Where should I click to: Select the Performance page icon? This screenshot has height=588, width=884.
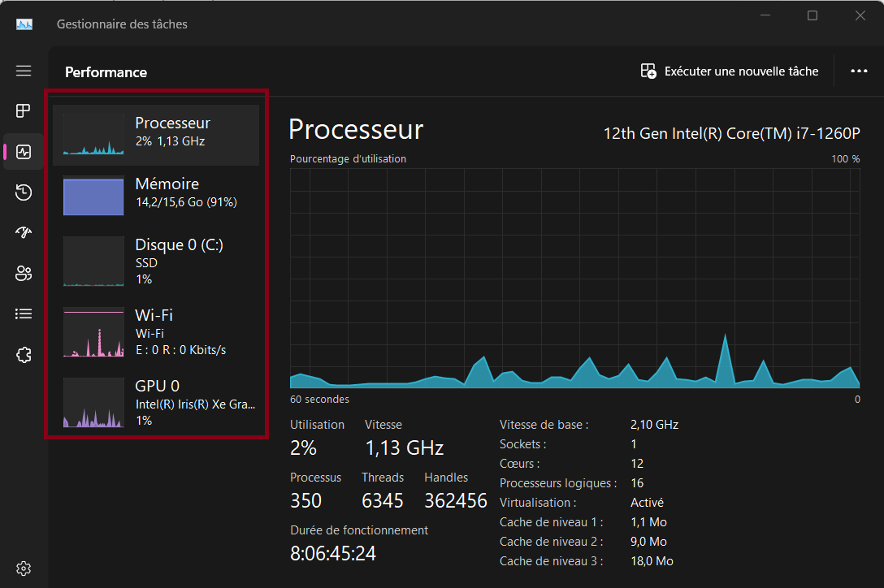tap(24, 152)
